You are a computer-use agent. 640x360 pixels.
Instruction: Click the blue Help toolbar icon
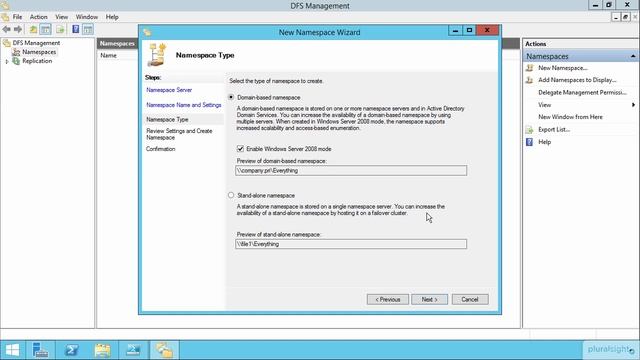[76, 29]
